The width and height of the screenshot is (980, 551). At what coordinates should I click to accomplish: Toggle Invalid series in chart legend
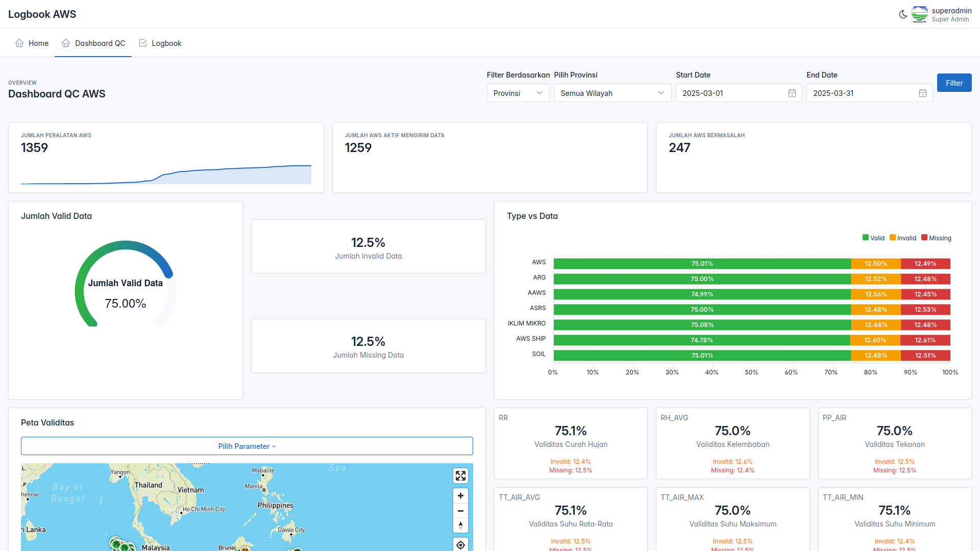(x=903, y=238)
